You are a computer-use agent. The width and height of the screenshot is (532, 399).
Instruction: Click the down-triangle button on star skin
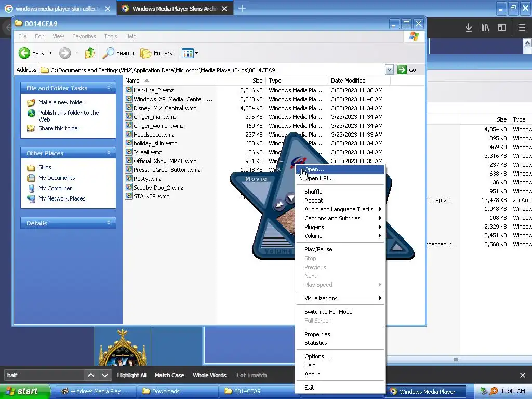tap(290, 197)
